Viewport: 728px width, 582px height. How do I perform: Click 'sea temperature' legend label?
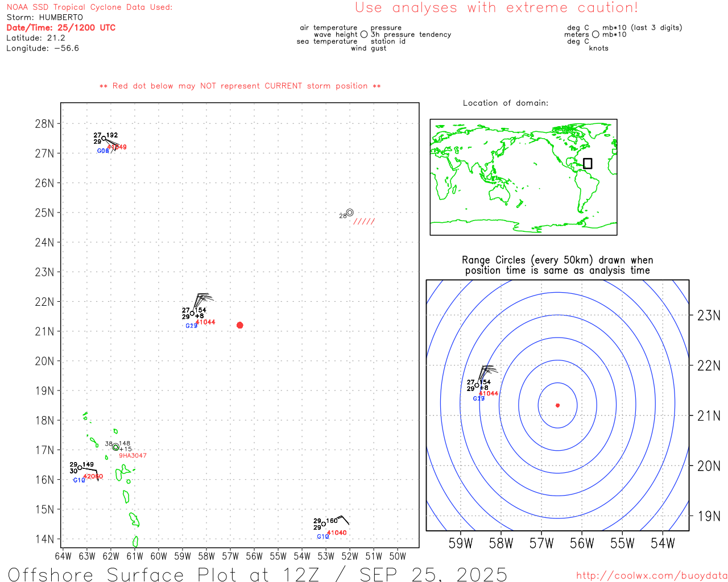(x=327, y=41)
